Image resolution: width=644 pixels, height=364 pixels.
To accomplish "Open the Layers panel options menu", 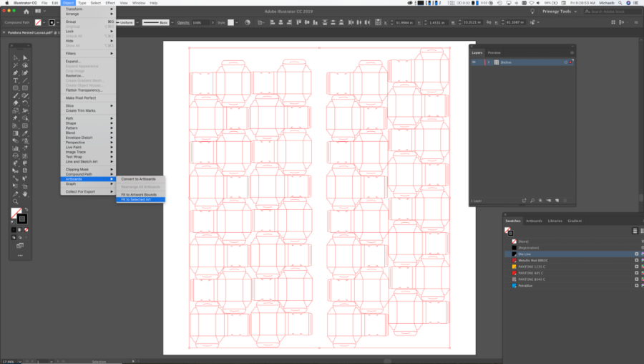I will pyautogui.click(x=572, y=52).
